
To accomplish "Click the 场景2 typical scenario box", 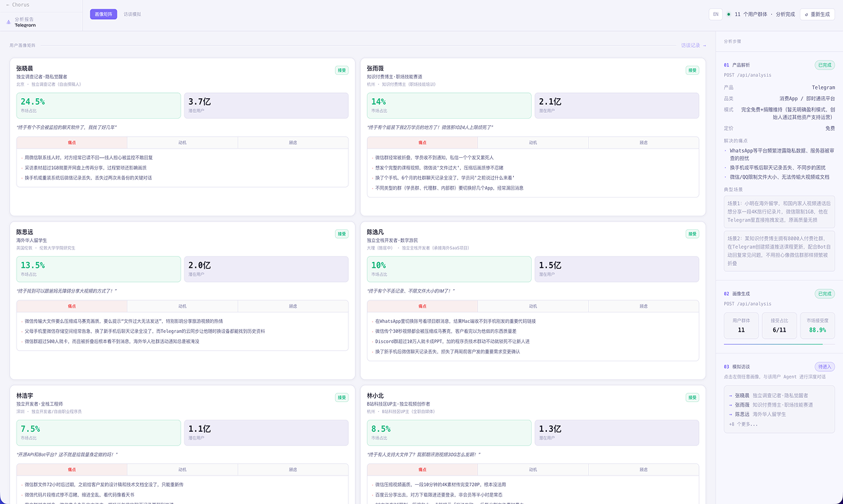I will click(779, 251).
